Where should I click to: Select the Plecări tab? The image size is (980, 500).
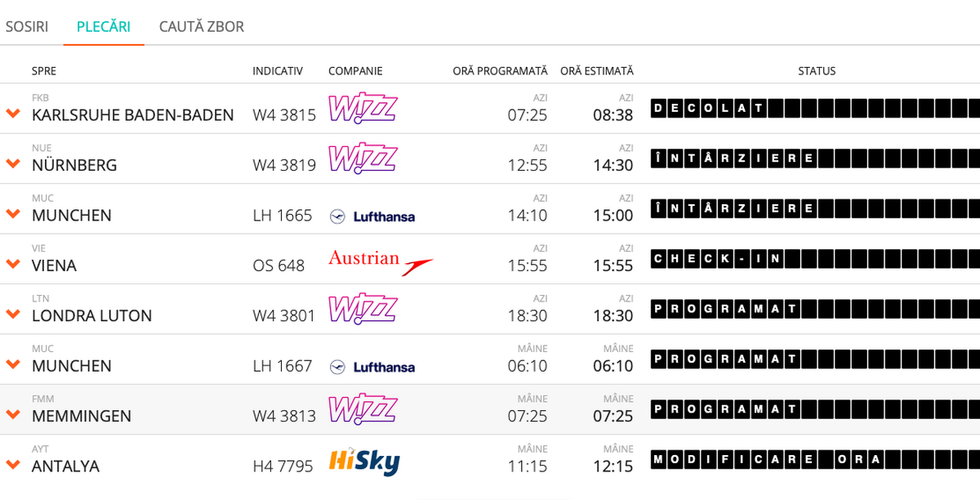point(104,27)
